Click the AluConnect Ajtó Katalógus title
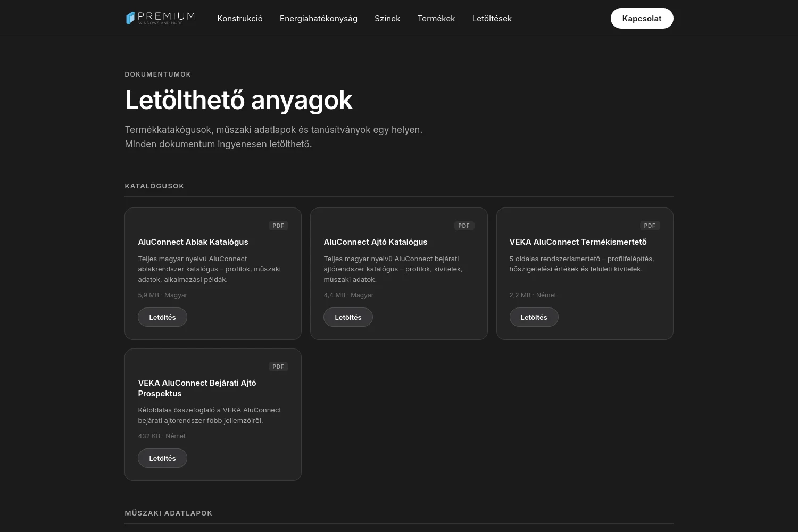Screen dimensions: 798x532 click(376, 242)
